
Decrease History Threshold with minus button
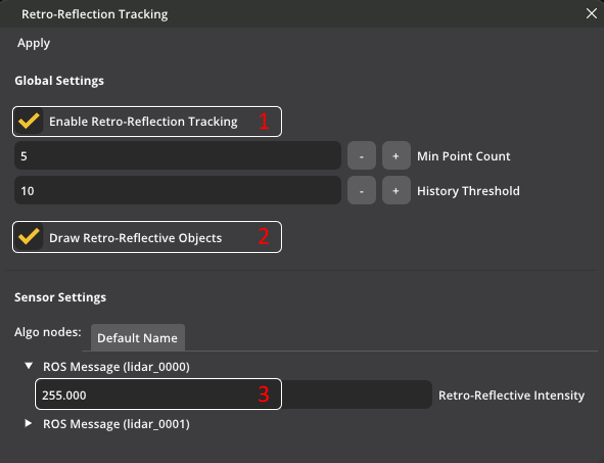click(x=361, y=190)
